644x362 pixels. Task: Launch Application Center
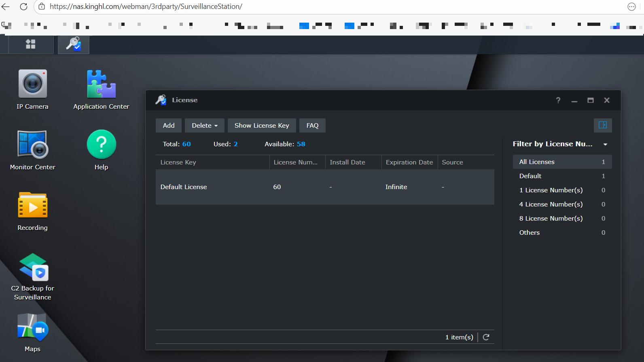pyautogui.click(x=101, y=84)
